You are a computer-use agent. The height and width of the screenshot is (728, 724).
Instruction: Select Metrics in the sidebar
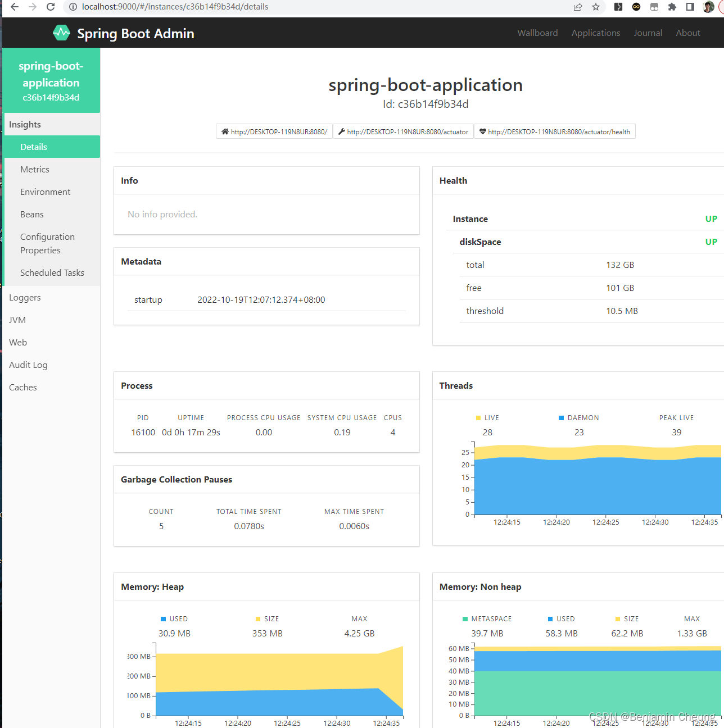(52, 169)
